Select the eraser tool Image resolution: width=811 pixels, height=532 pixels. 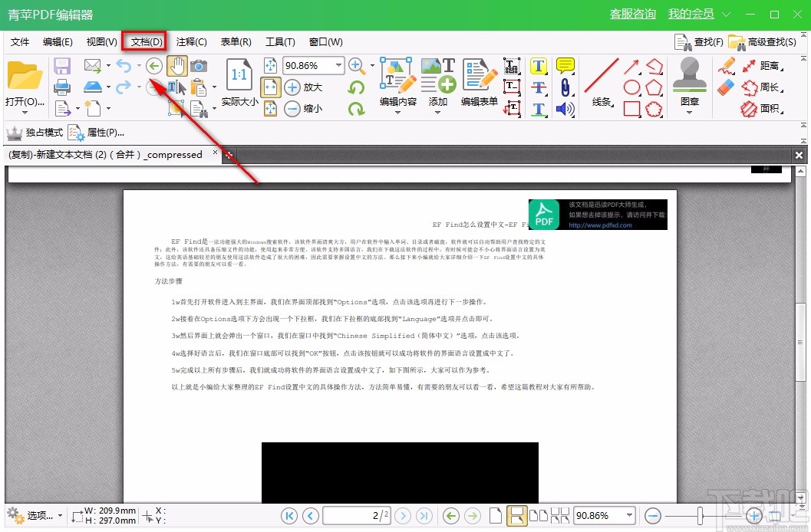(727, 87)
